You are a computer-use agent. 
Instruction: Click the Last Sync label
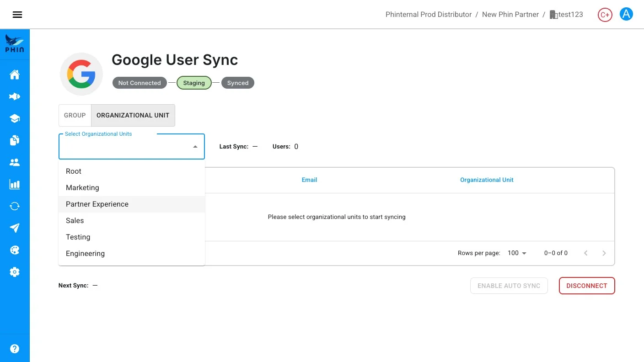[234, 147]
